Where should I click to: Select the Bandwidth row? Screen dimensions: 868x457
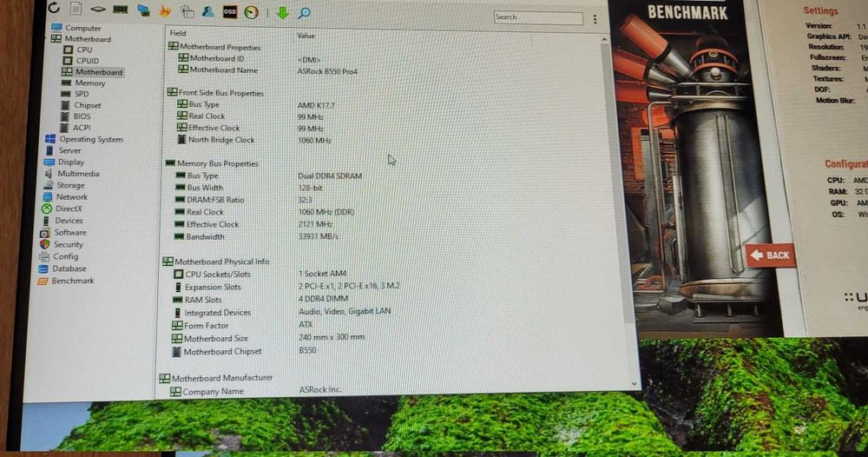(x=256, y=236)
